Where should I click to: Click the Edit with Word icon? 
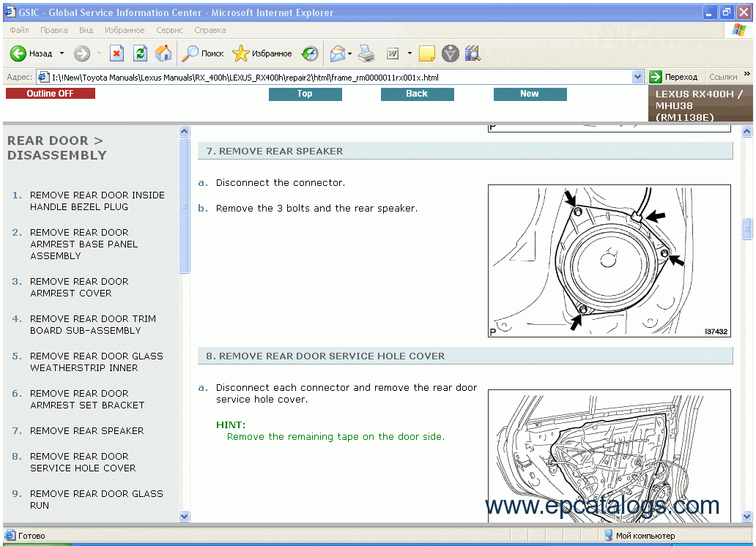pyautogui.click(x=393, y=53)
